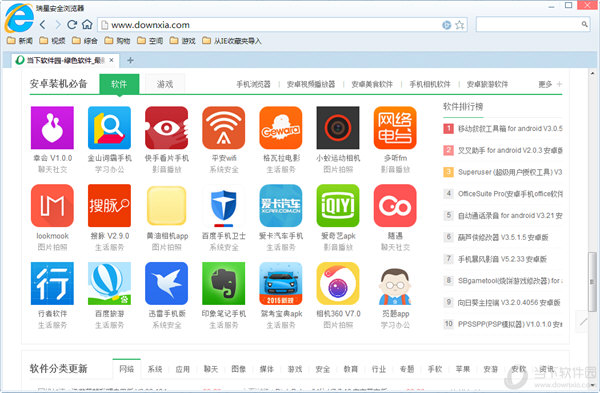Open the orange wifi app icon
Screen dimensions: 600x393
[223, 128]
